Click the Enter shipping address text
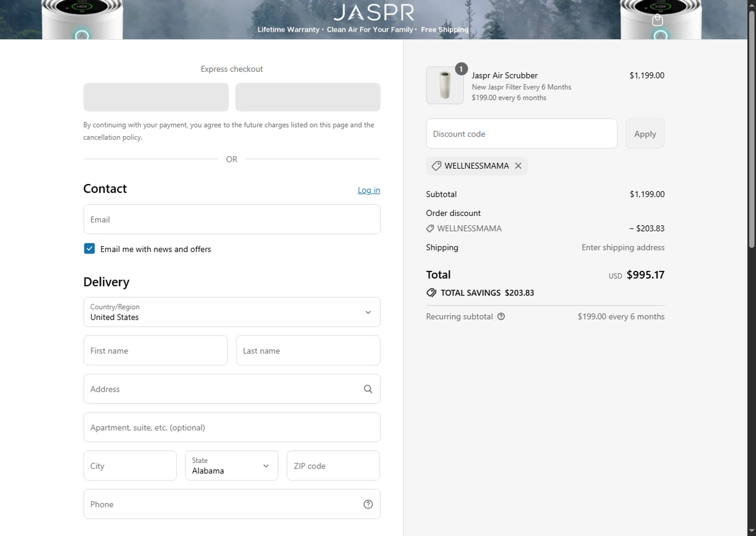 pos(623,248)
